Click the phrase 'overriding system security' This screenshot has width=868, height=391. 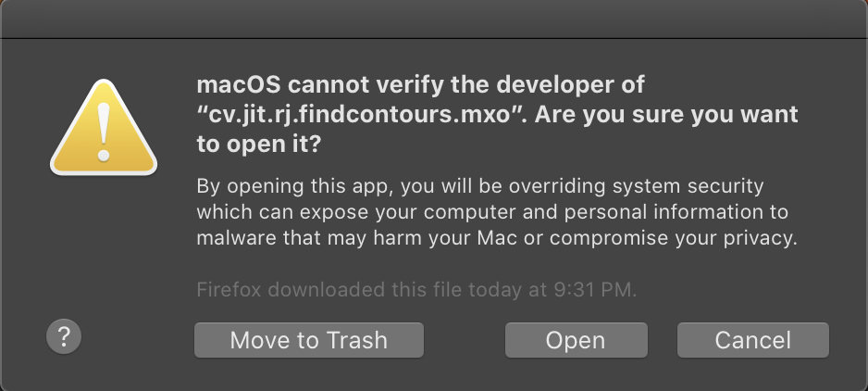[x=636, y=186]
